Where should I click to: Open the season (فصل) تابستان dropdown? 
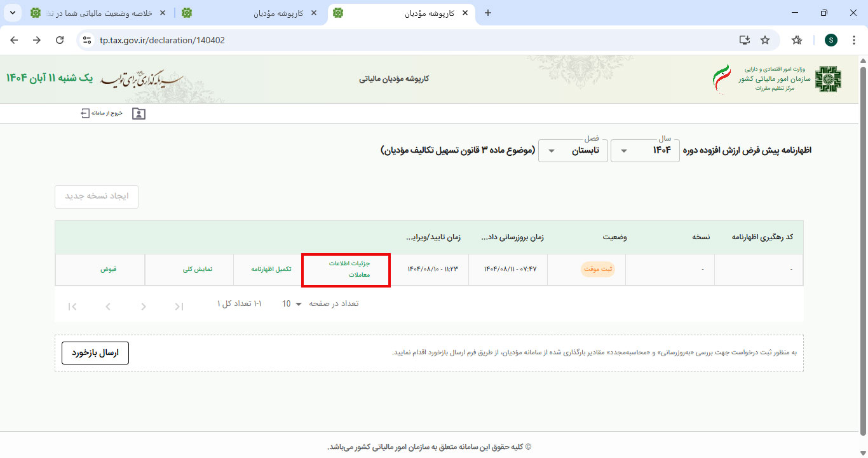(572, 151)
